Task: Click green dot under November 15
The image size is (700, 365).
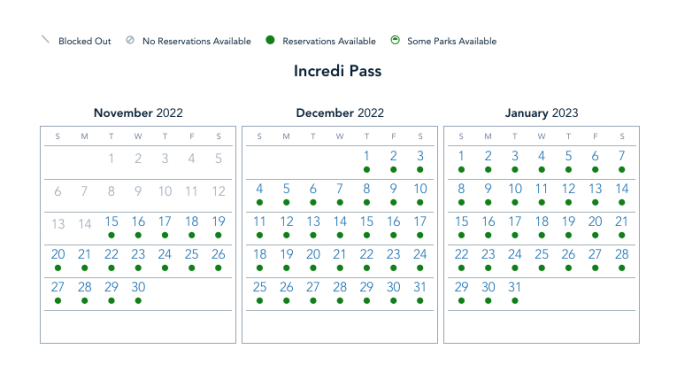Action: [111, 235]
